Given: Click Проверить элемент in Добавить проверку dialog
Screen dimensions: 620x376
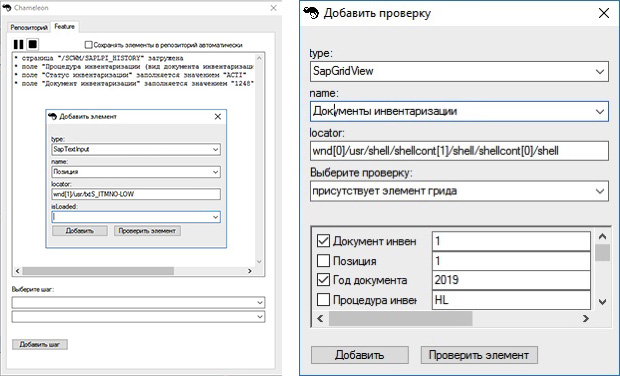Looking at the screenshot, I should click(479, 355).
